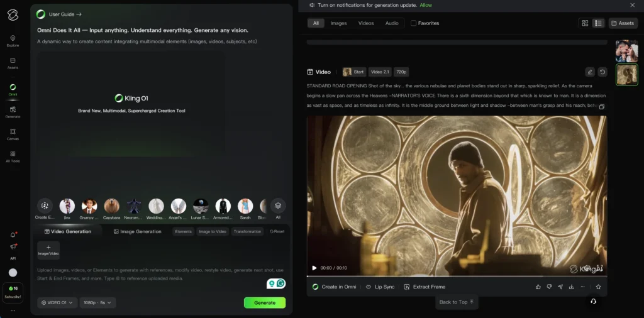
Task: Share the video via send icon
Action: 560,287
